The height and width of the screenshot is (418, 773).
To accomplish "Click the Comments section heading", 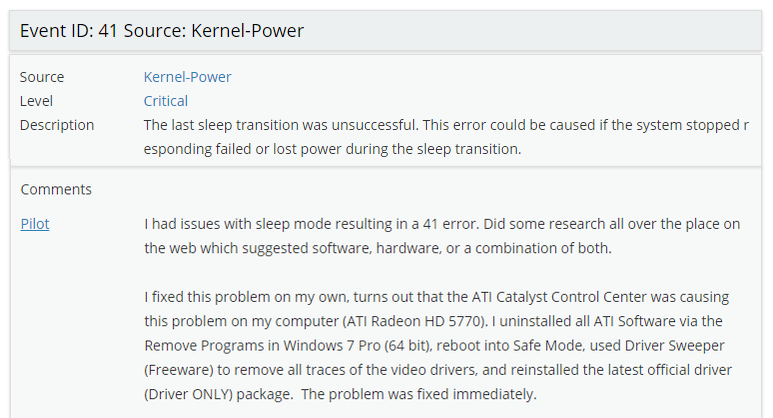I will pos(56,189).
